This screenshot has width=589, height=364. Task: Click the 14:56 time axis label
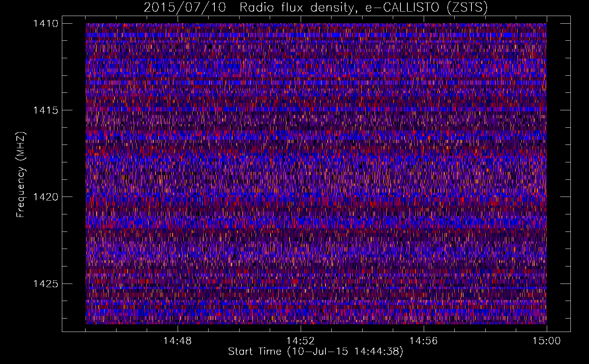(423, 341)
